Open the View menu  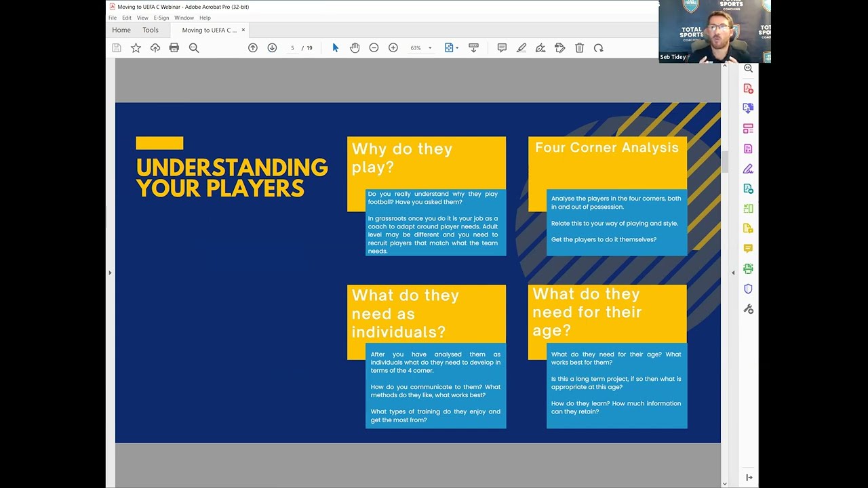point(142,18)
